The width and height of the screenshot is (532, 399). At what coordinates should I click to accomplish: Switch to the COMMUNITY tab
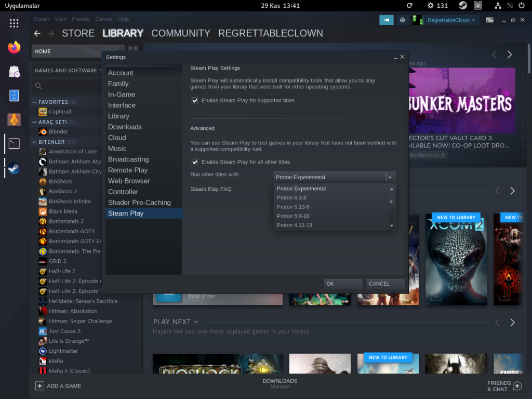click(x=181, y=33)
